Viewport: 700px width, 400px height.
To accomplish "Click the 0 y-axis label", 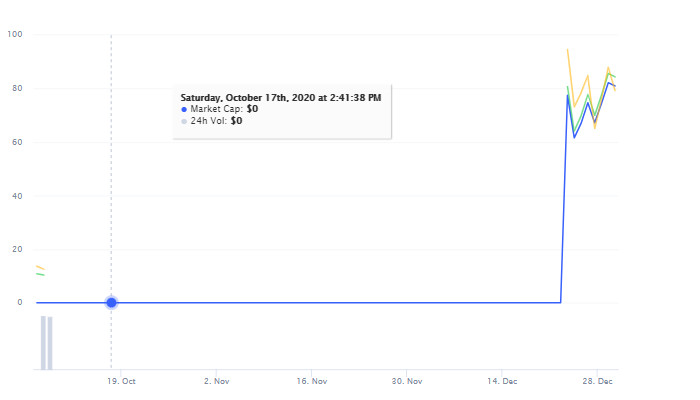I will [20, 303].
